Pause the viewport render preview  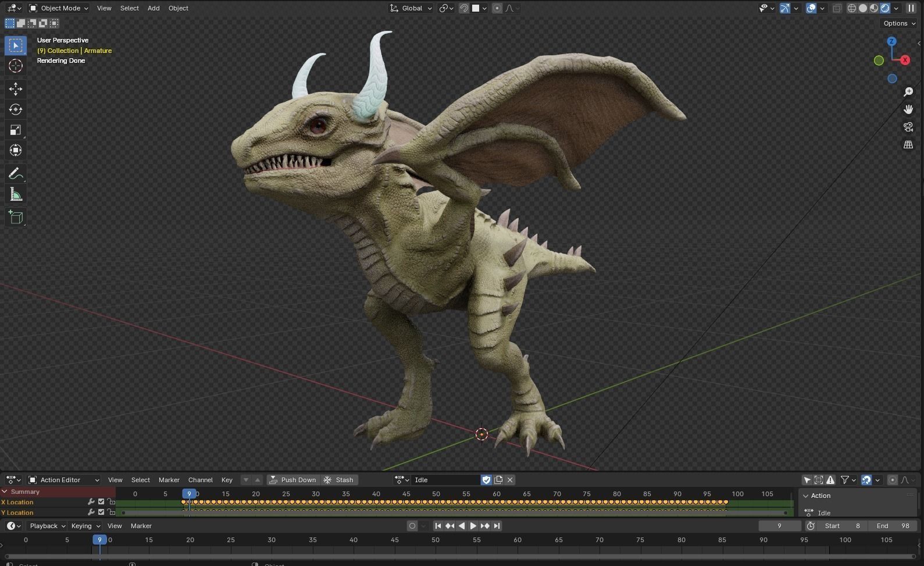911,8
